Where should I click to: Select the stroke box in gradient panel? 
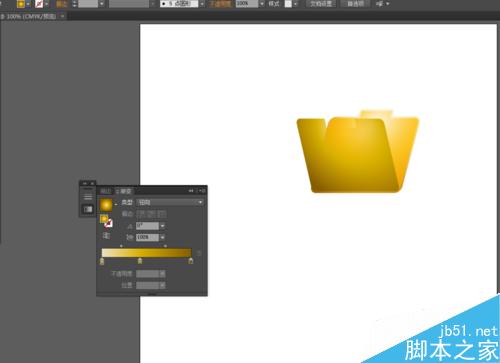click(108, 224)
